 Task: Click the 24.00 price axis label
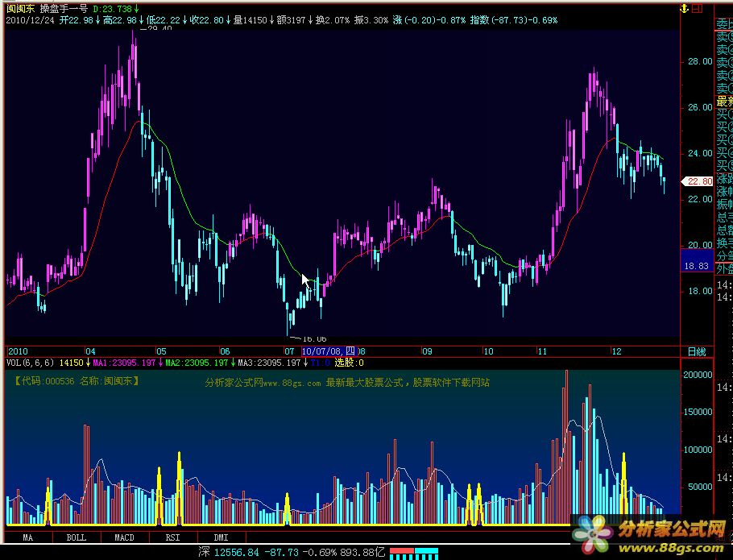[x=700, y=153]
